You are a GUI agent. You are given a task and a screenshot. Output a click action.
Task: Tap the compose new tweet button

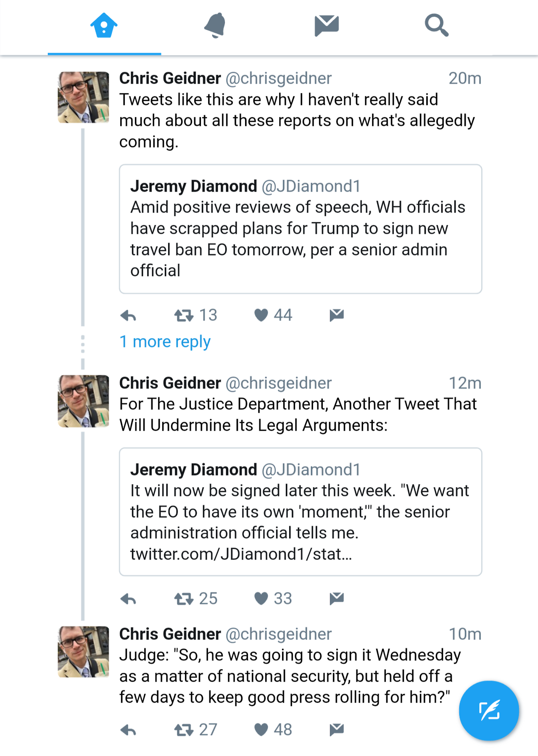(489, 711)
